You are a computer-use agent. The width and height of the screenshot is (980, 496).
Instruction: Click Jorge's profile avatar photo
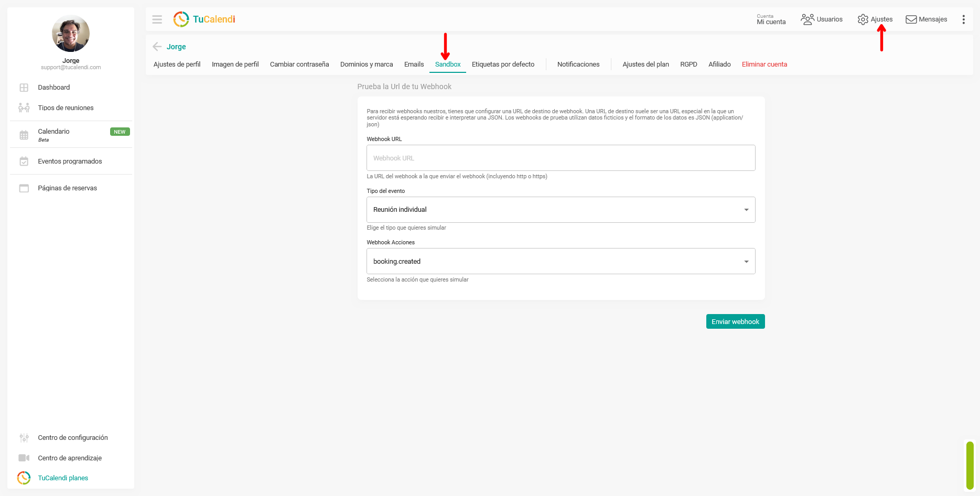pos(71,33)
